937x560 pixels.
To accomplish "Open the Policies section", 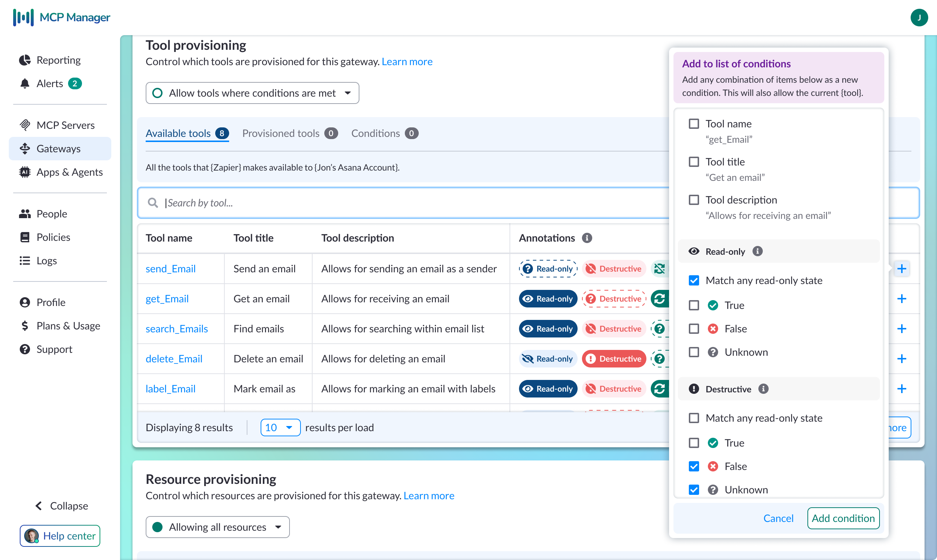I will [53, 236].
